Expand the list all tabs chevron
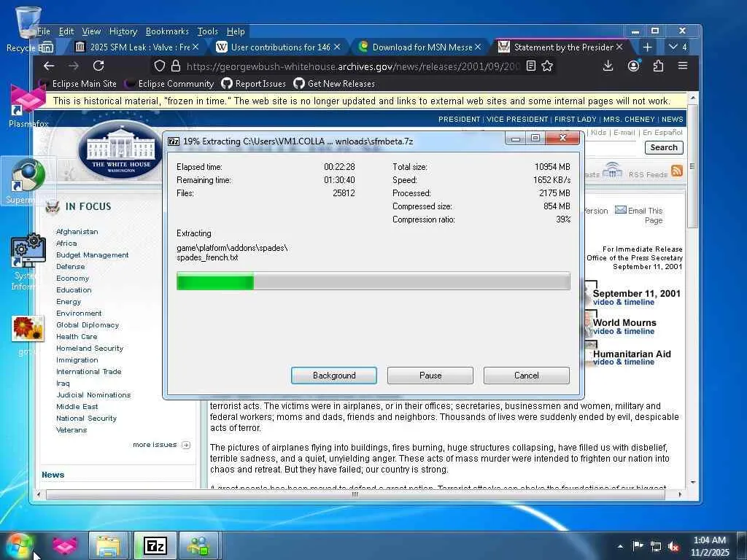This screenshot has width=747, height=560. click(x=673, y=47)
